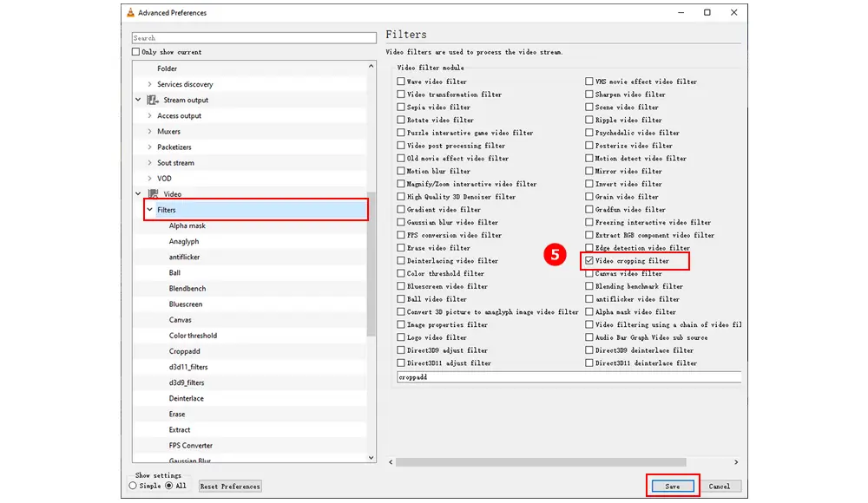
Task: Open the FPS Converter entry
Action: pyautogui.click(x=190, y=445)
